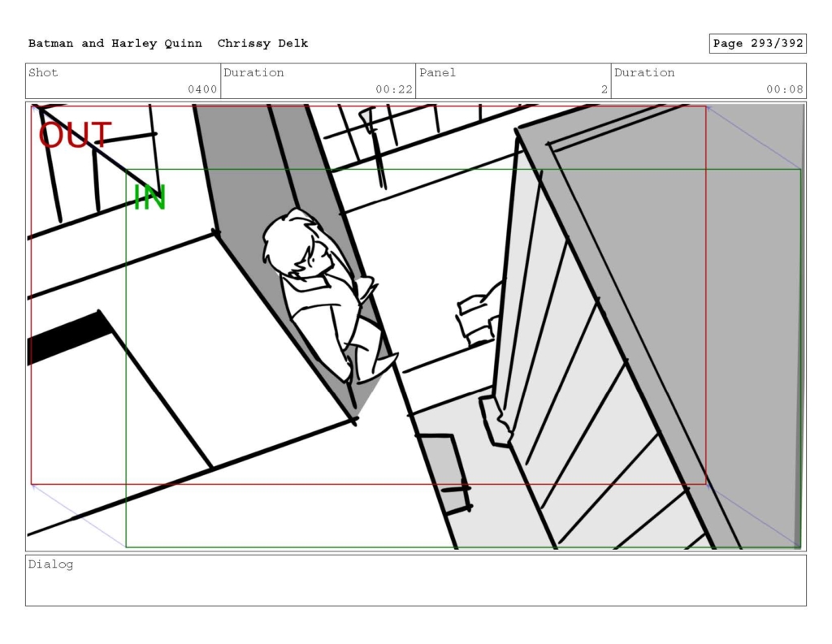The height and width of the screenshot is (644, 832).
Task: Click the red OUT camera frame label
Action: [76, 136]
